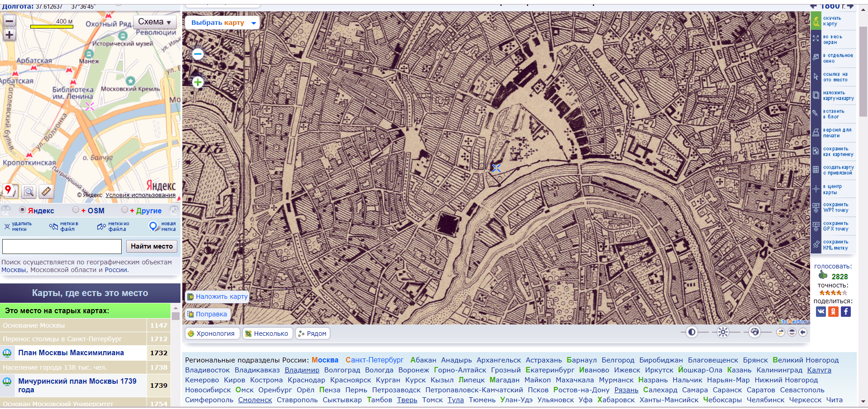This screenshot has width=868, height=409.
Task: Open the 'Несколько' tab
Action: pyautogui.click(x=267, y=334)
